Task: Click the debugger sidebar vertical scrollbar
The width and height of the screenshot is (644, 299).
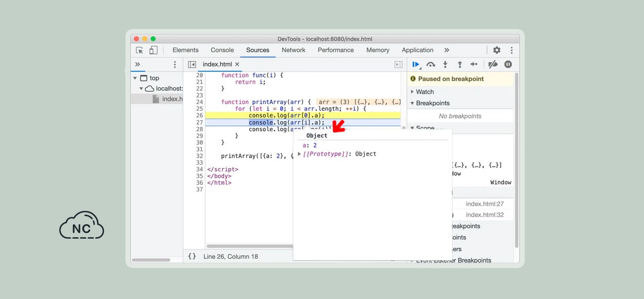Action: [x=516, y=160]
